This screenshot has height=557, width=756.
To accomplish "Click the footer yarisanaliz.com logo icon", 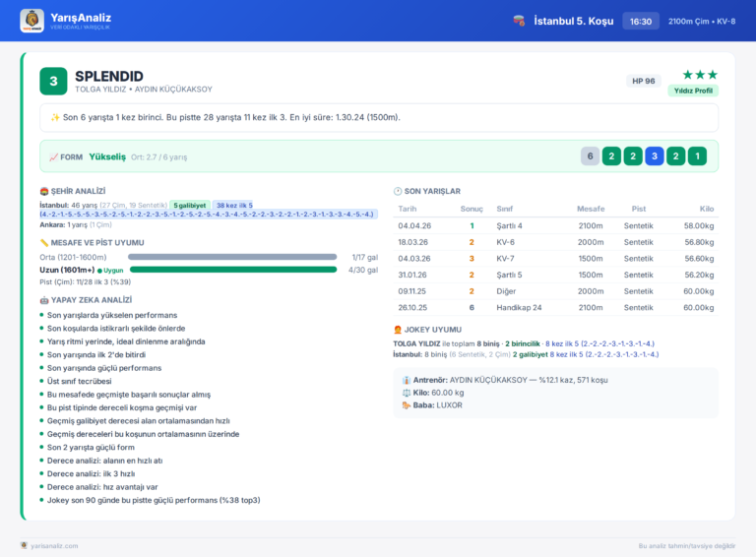I will pos(24,545).
